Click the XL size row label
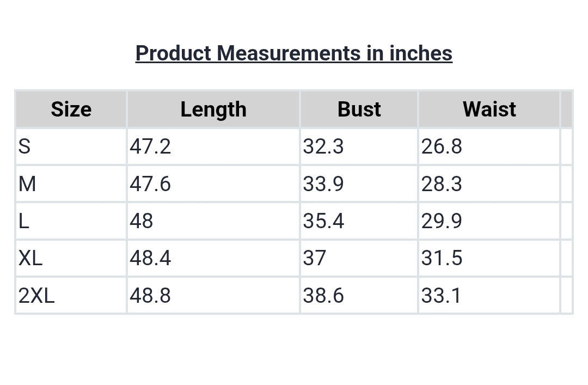This screenshot has width=588, height=385. click(71, 258)
